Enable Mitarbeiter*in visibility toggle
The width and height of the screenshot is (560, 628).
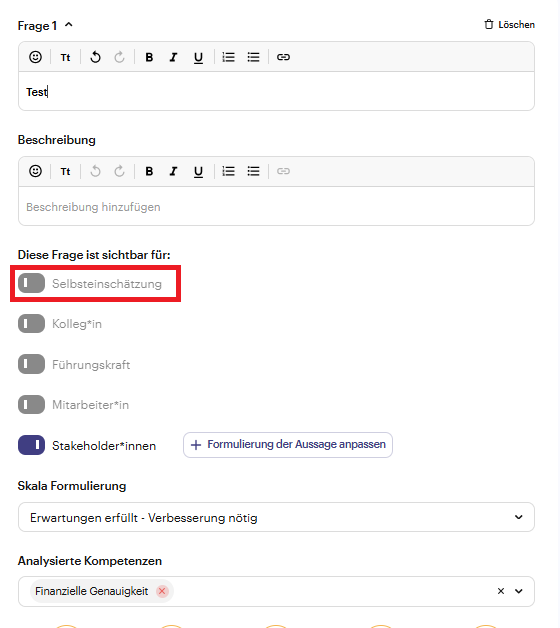point(31,405)
